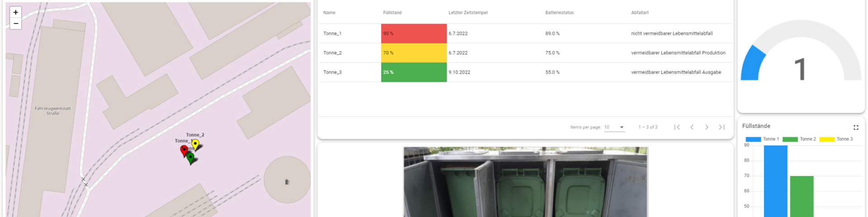This screenshot has width=868, height=217.
Task: Click the blue gauge arc
Action: tap(752, 64)
